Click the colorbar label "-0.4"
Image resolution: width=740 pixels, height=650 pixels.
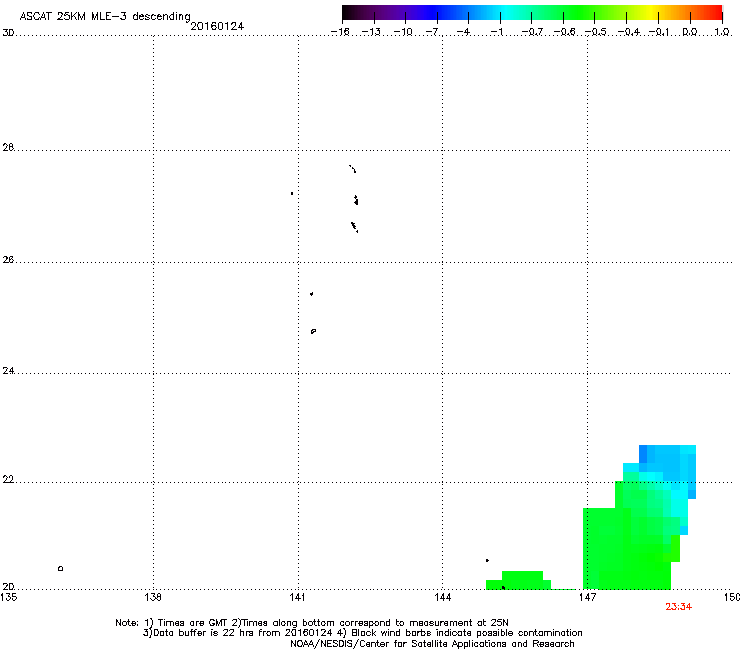click(629, 32)
